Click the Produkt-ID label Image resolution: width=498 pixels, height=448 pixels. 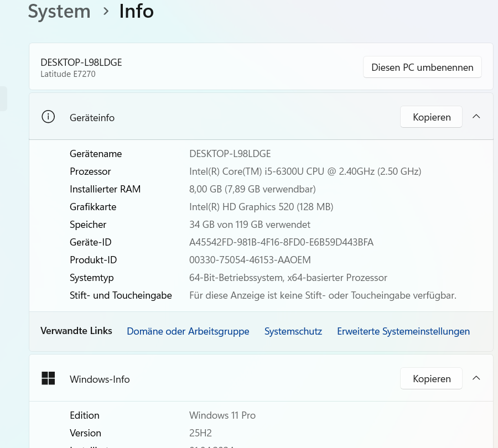[x=94, y=260]
